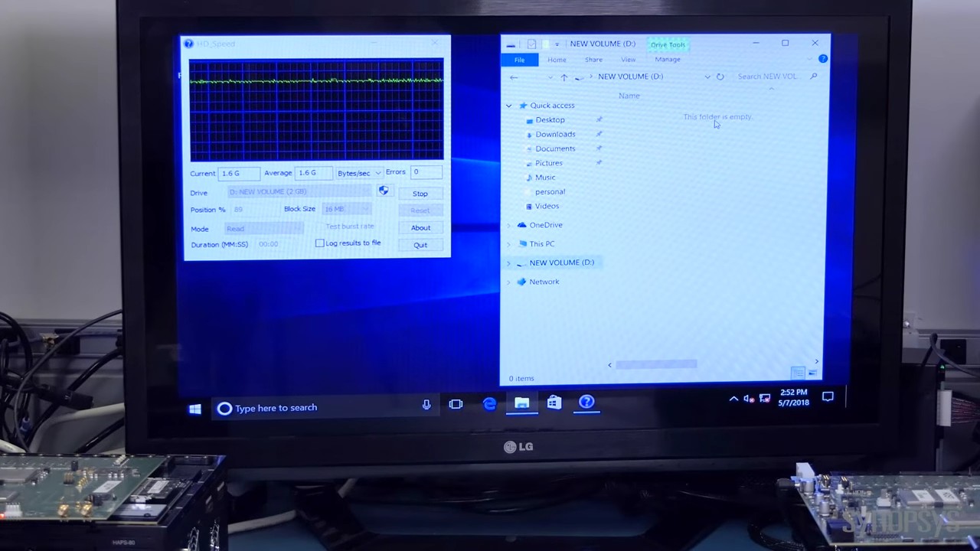The width and height of the screenshot is (980, 551).
Task: Open the Drive selection dropdown in HD_Speed
Action: point(300,191)
